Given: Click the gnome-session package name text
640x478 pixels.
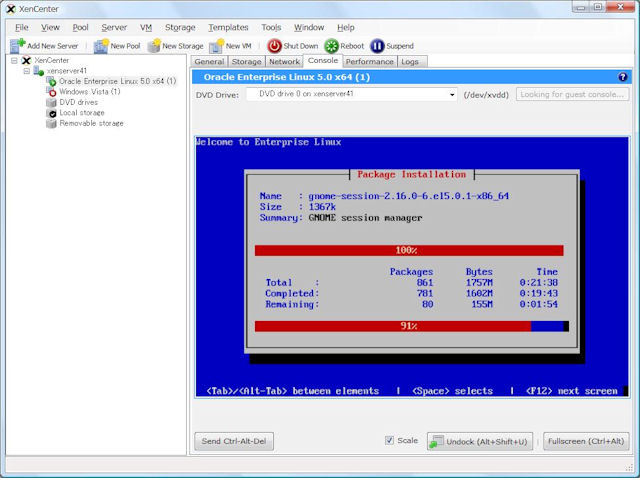Looking at the screenshot, I should [x=409, y=196].
